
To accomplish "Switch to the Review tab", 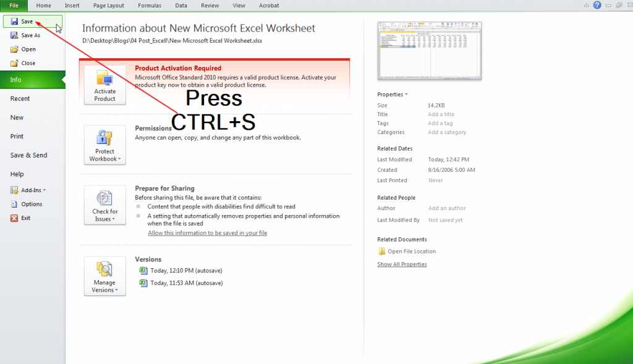I will pyautogui.click(x=210, y=5).
